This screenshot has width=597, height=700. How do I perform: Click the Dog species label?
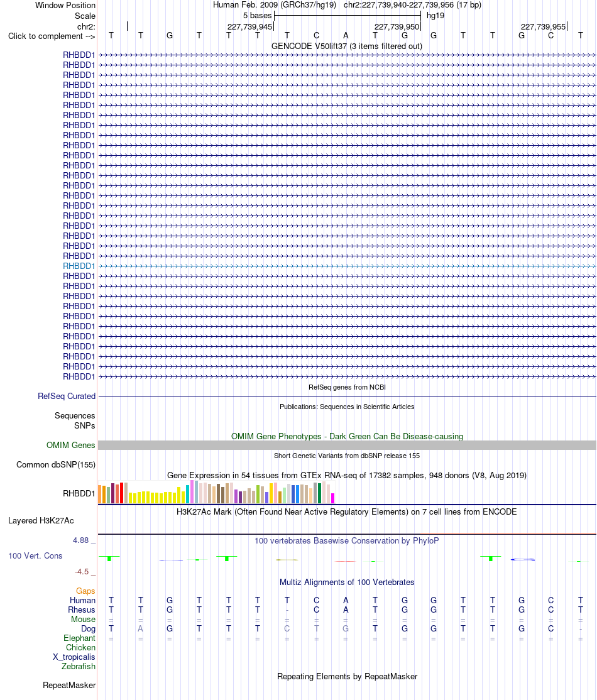point(89,628)
